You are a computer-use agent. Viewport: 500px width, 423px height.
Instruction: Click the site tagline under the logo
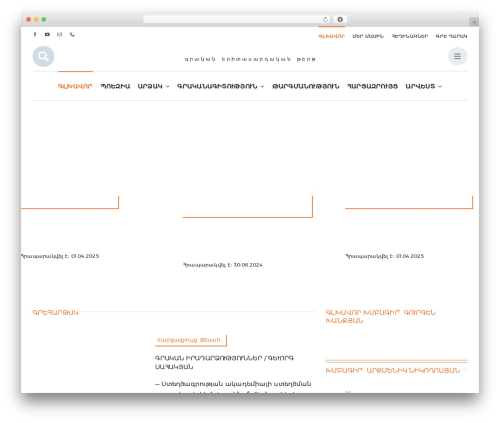(250, 59)
